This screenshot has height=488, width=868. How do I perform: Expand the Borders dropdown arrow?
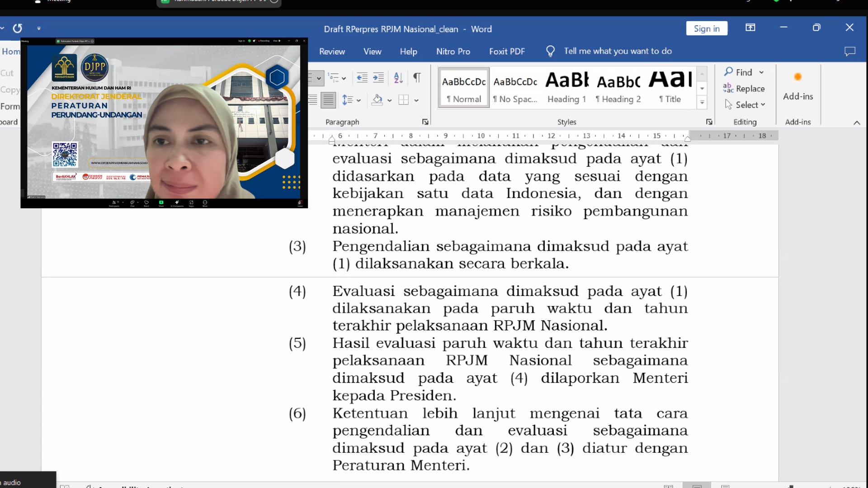pyautogui.click(x=416, y=100)
